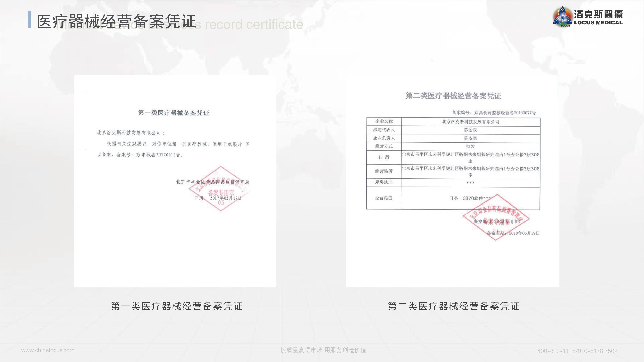Click the date 2017年02月17日
The height and width of the screenshot is (362, 644).
(x=226, y=198)
